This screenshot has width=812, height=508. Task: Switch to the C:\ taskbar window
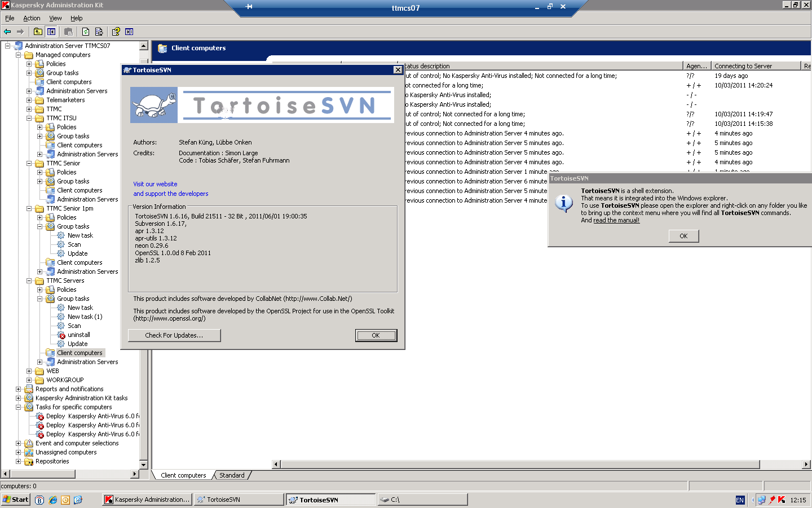pos(423,500)
